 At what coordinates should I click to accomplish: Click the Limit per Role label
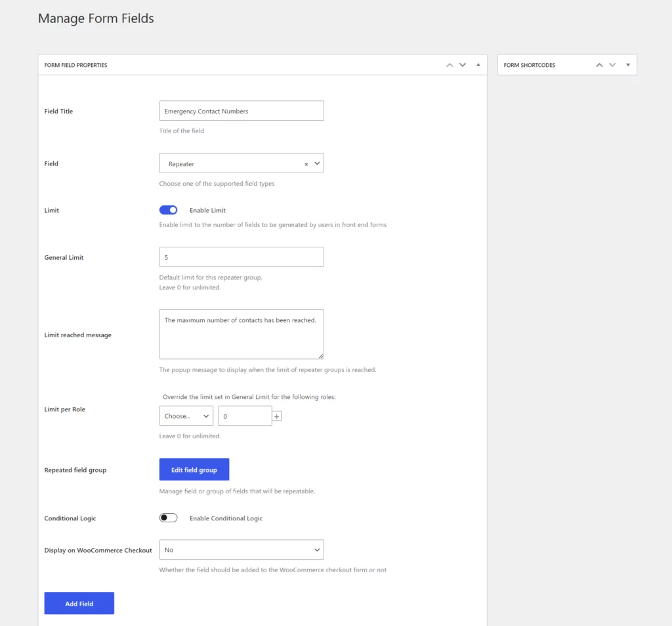(65, 409)
